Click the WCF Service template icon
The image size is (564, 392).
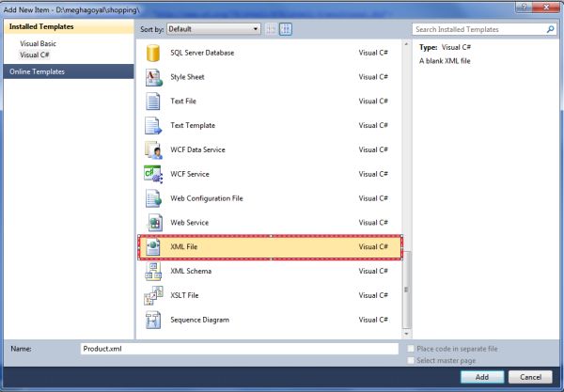pyautogui.click(x=153, y=174)
